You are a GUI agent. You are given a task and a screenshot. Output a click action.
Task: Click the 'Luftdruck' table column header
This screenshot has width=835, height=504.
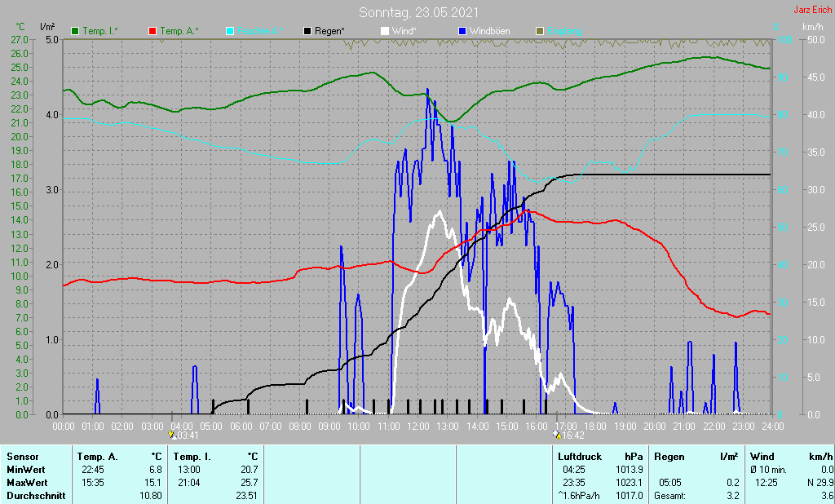[580, 457]
